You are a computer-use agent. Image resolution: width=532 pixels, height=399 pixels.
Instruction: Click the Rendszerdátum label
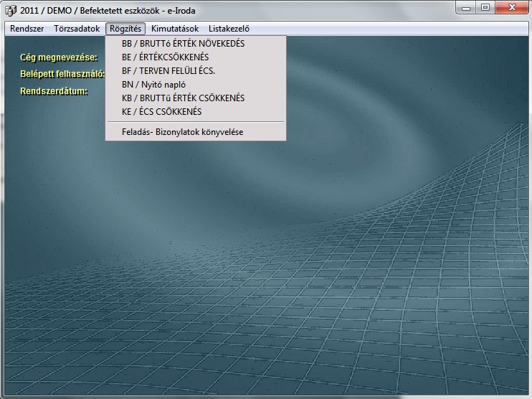click(x=54, y=91)
